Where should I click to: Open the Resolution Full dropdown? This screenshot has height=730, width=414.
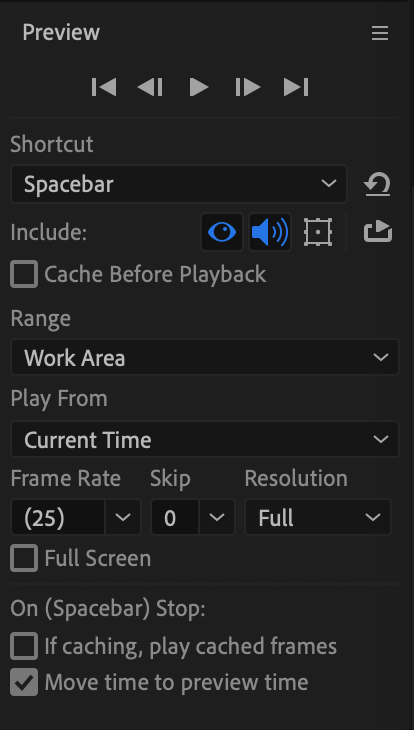pos(318,517)
